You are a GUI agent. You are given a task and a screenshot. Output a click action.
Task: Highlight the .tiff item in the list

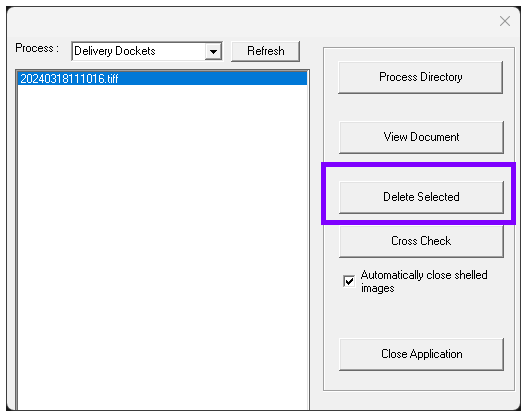69,79
